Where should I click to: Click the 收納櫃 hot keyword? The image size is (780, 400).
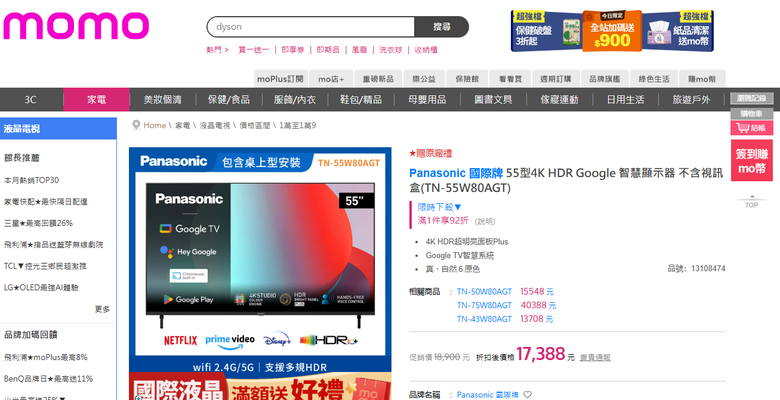tap(426, 50)
